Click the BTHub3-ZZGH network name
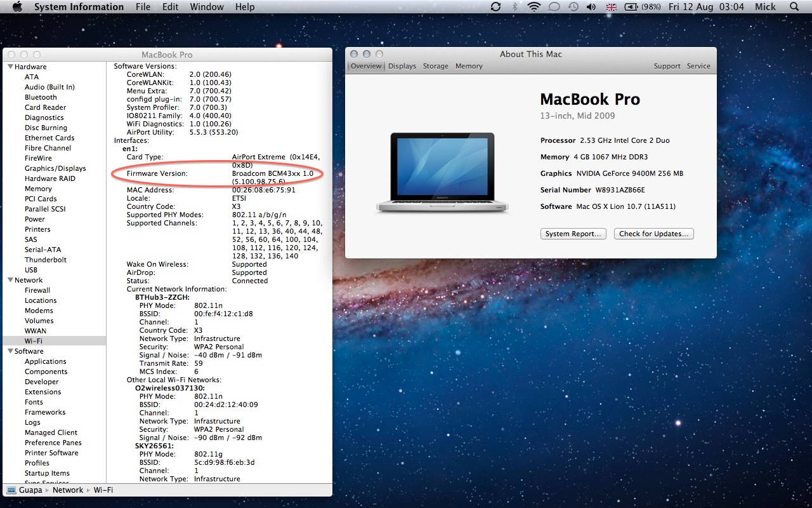 coord(162,297)
